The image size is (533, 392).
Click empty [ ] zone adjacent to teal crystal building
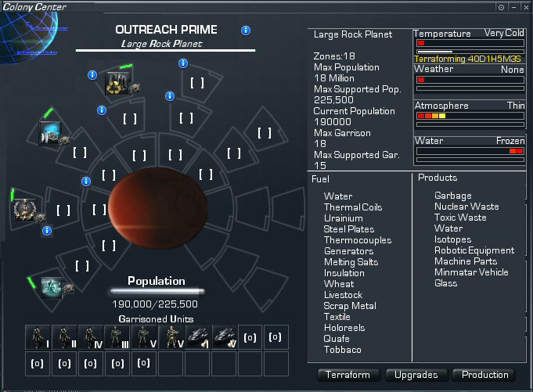82,265
